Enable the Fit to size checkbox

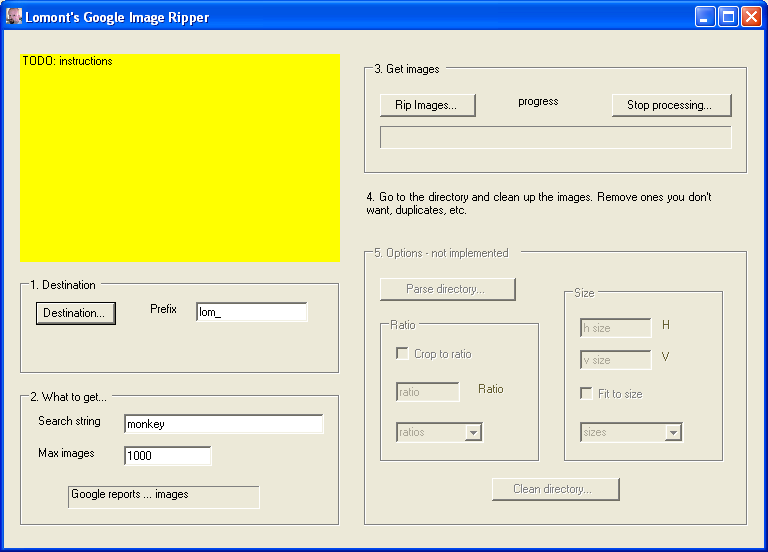pyautogui.click(x=586, y=394)
